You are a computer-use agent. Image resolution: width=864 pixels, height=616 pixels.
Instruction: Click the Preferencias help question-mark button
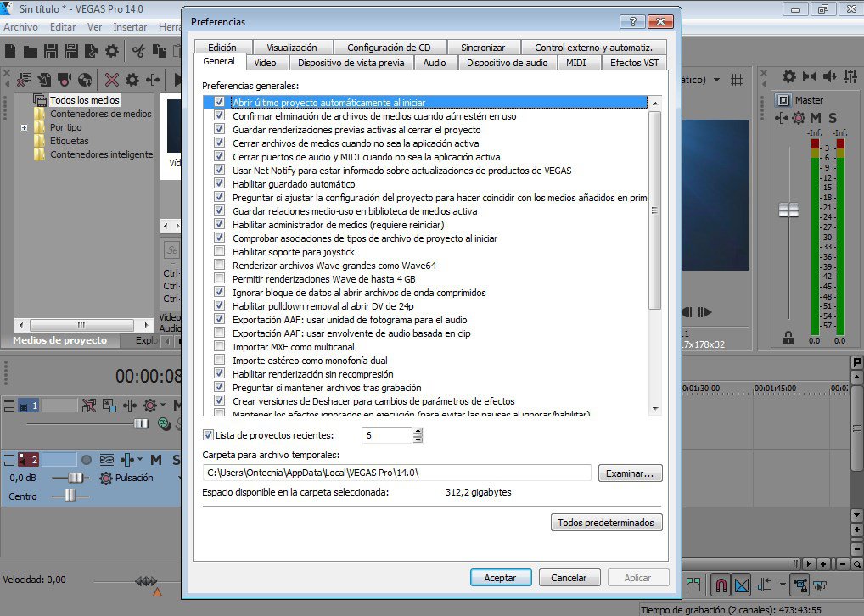632,21
